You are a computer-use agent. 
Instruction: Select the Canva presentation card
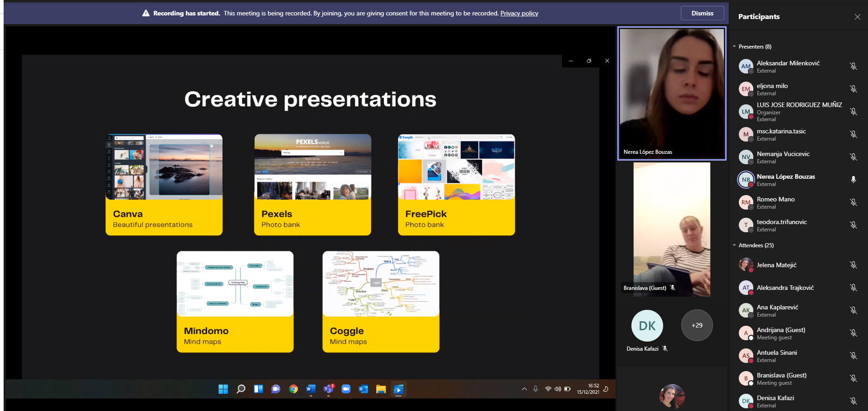164,185
